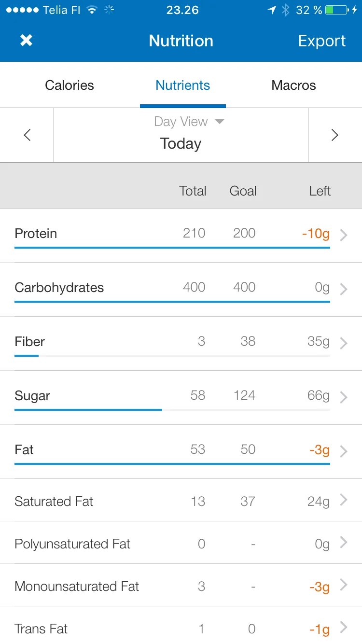Open Sugar row chevron arrow
Image resolution: width=362 pixels, height=644 pixels.
tap(344, 397)
